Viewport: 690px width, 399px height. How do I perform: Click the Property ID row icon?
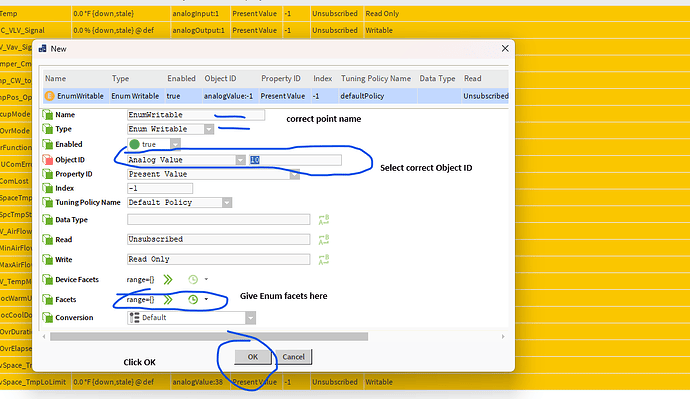48,174
